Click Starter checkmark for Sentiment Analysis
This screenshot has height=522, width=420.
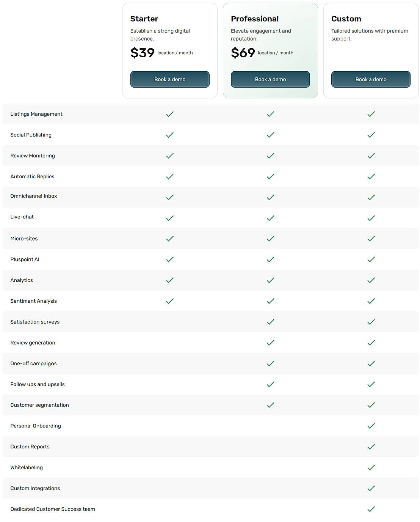(x=170, y=301)
